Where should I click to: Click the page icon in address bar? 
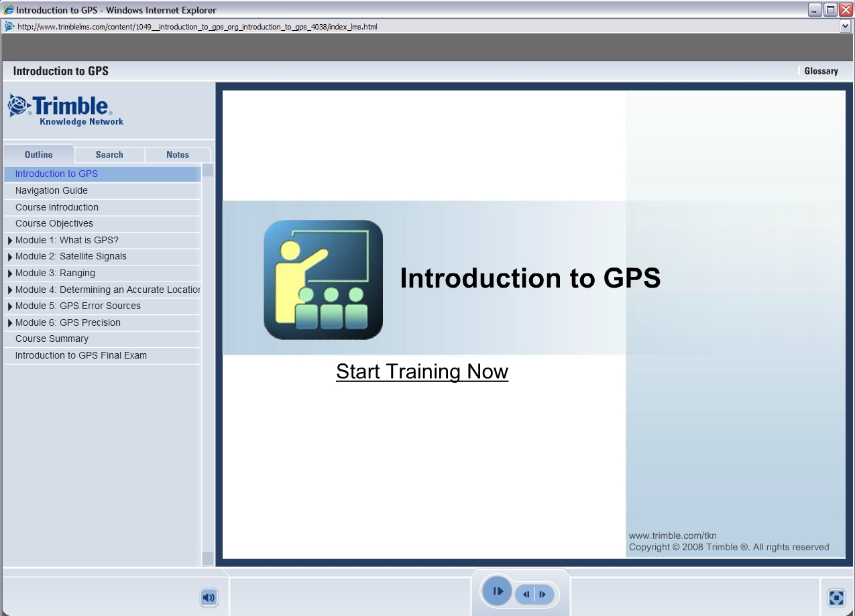click(9, 27)
